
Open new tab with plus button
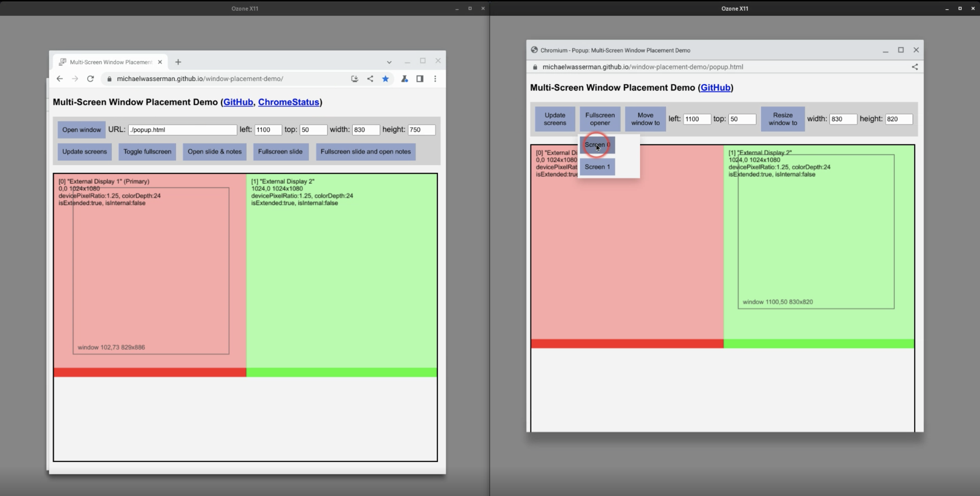coord(178,62)
